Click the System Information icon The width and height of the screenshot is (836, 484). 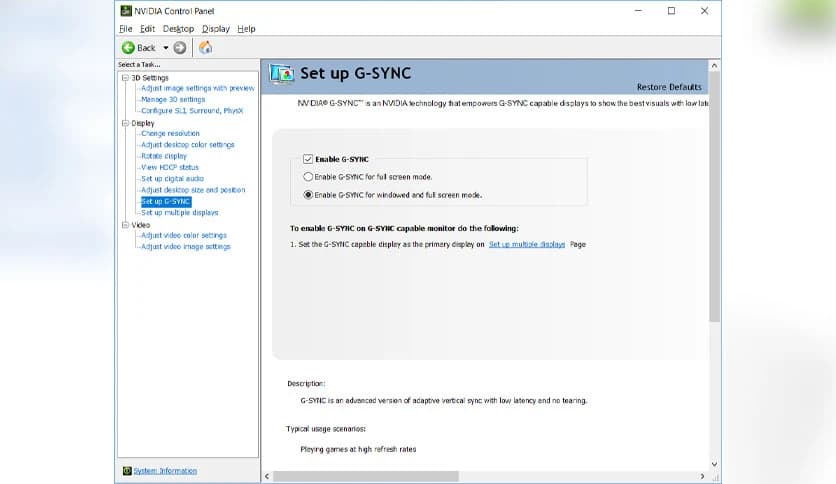[126, 470]
